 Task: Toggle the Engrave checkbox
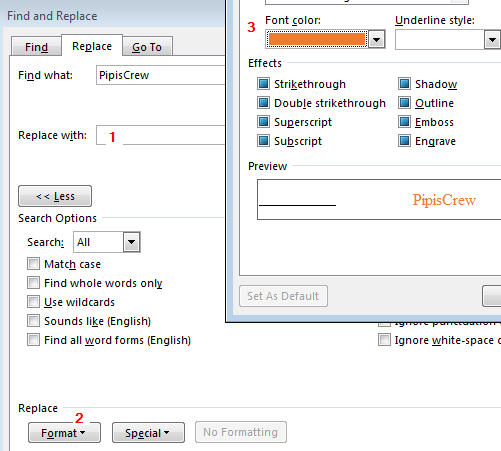pos(404,141)
